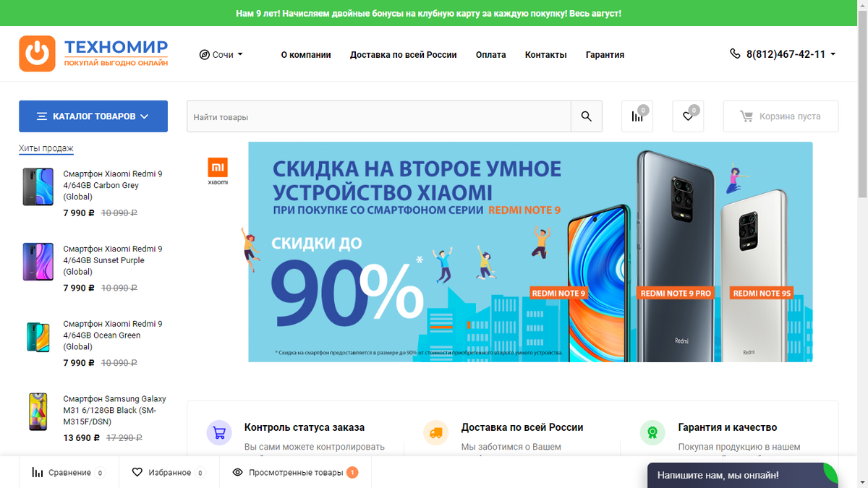The height and width of the screenshot is (488, 868).
Task: Click the Корзина пуста cart button
Action: [781, 116]
